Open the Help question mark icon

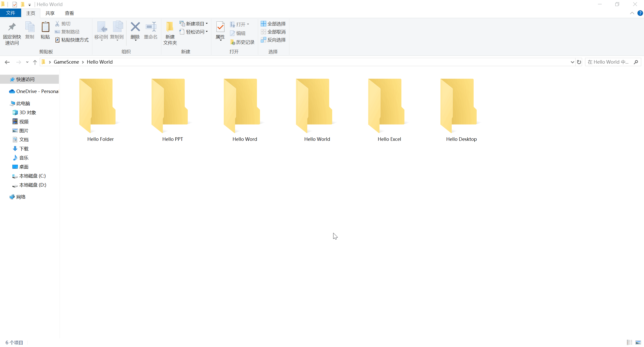point(640,13)
